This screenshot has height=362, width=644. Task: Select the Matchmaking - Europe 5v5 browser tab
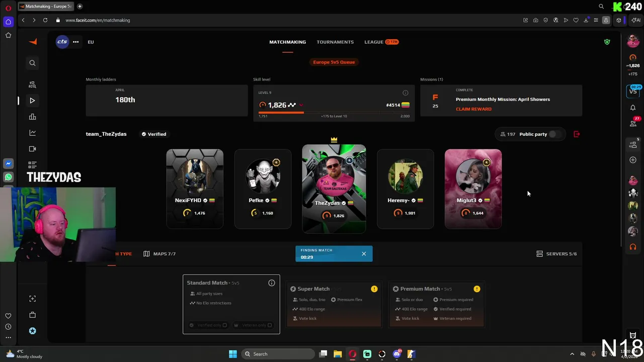(46, 7)
